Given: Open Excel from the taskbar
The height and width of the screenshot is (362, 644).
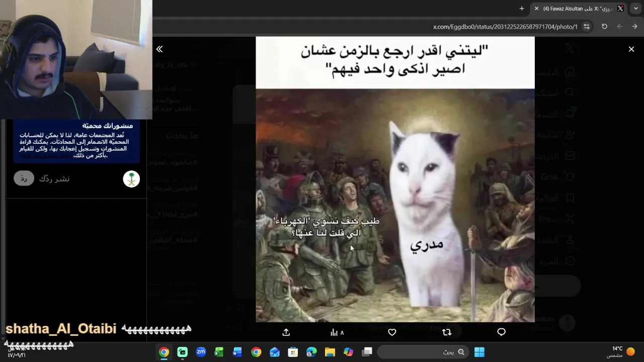Looking at the screenshot, I should (219, 352).
